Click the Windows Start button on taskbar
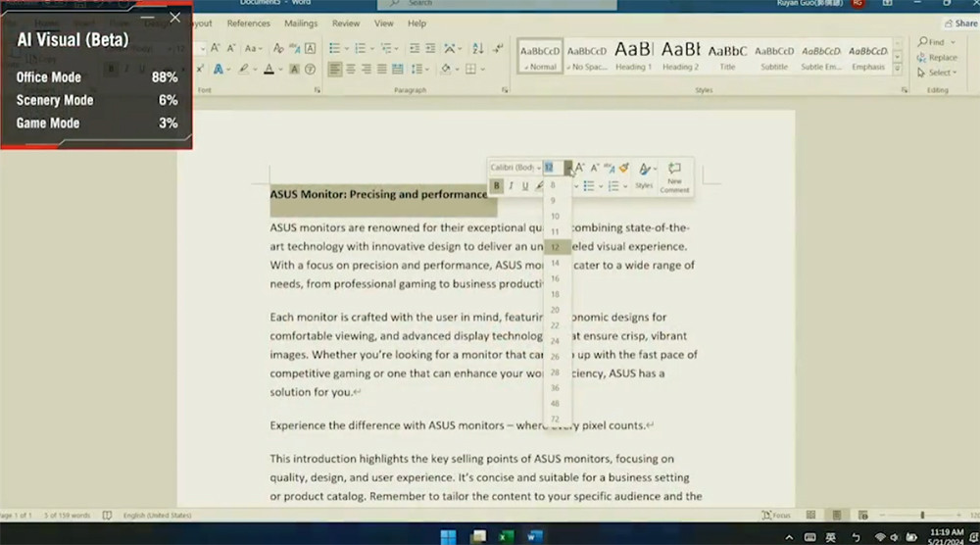Viewport: 980px width, 545px height. point(448,536)
